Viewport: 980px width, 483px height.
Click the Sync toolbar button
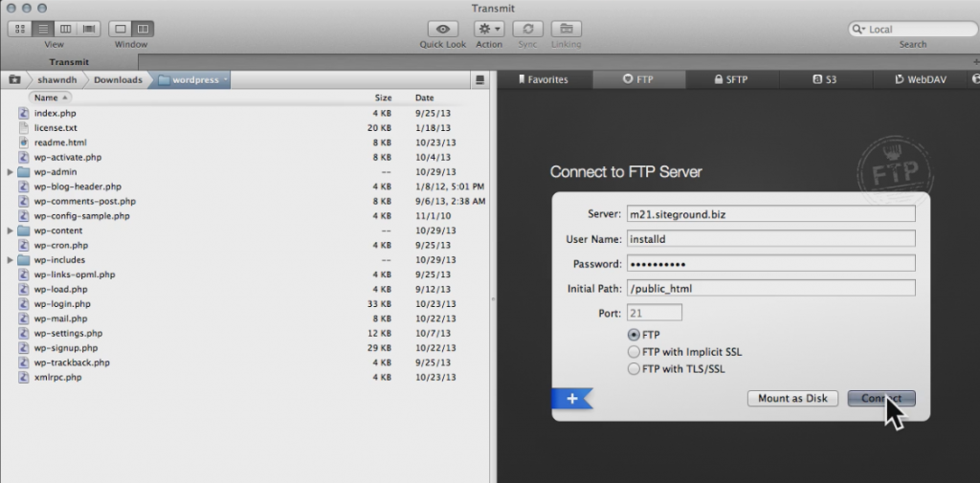tap(527, 29)
